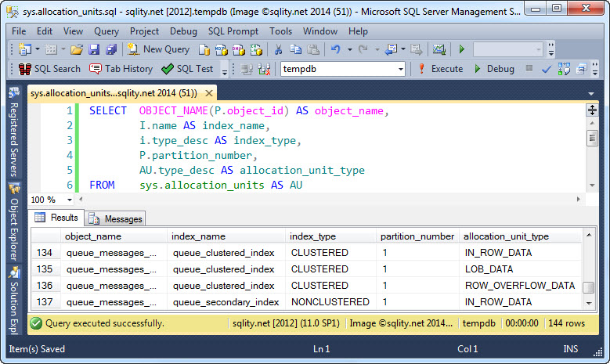Viewport: 610px width, 364px height.
Task: Close the sys.allocation_units query tab
Action: [x=209, y=93]
